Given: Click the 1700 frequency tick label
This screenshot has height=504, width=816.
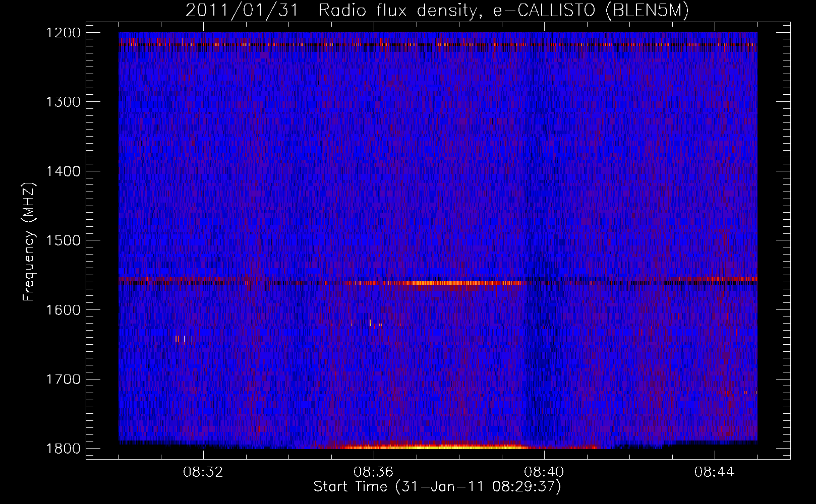Looking at the screenshot, I should [64, 379].
